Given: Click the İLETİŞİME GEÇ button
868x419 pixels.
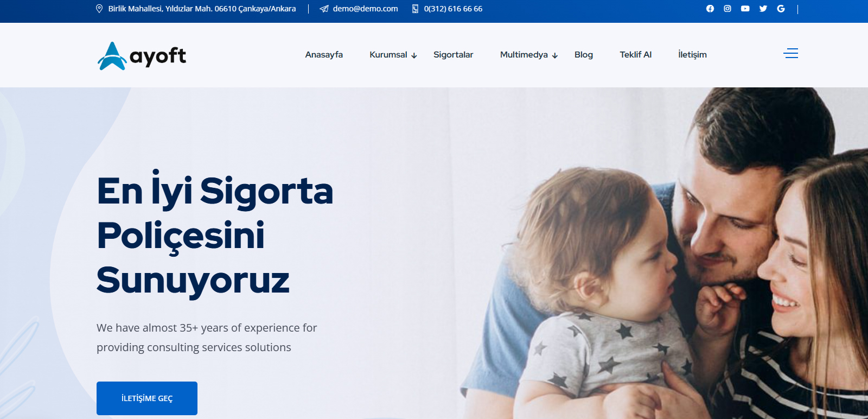Looking at the screenshot, I should tap(147, 398).
